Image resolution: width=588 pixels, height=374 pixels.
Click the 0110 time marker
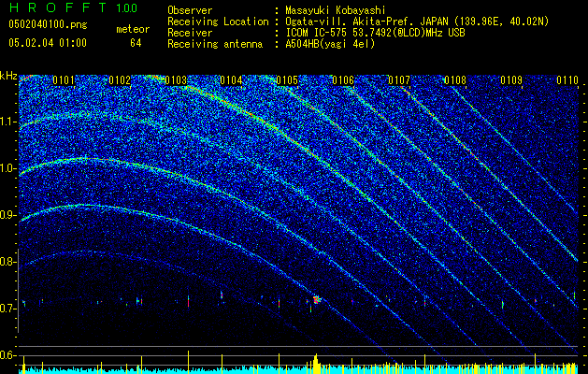pyautogui.click(x=567, y=80)
